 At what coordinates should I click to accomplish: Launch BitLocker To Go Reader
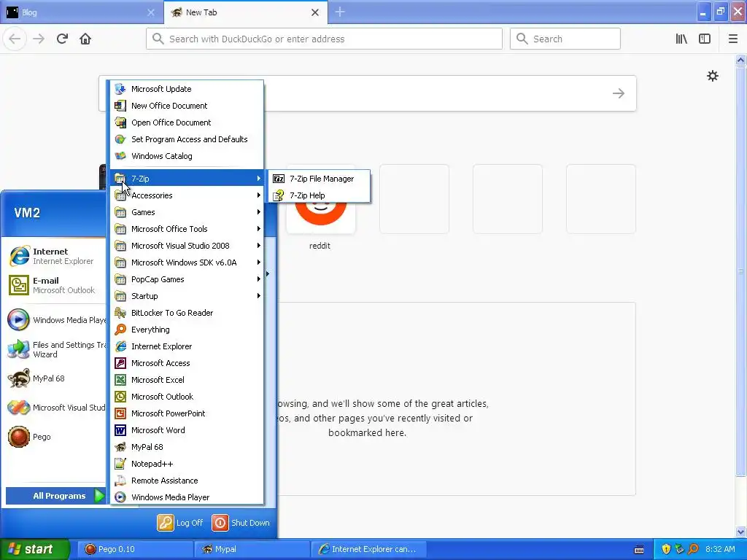(187, 313)
